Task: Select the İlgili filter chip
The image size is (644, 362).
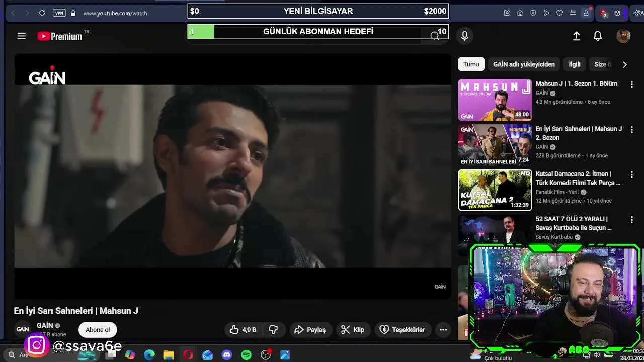Action: [575, 64]
